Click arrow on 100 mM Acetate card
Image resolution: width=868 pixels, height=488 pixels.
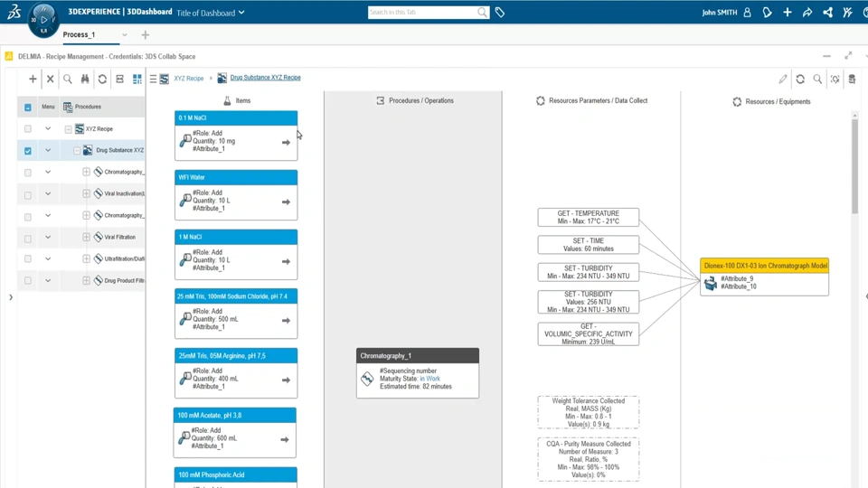(285, 439)
